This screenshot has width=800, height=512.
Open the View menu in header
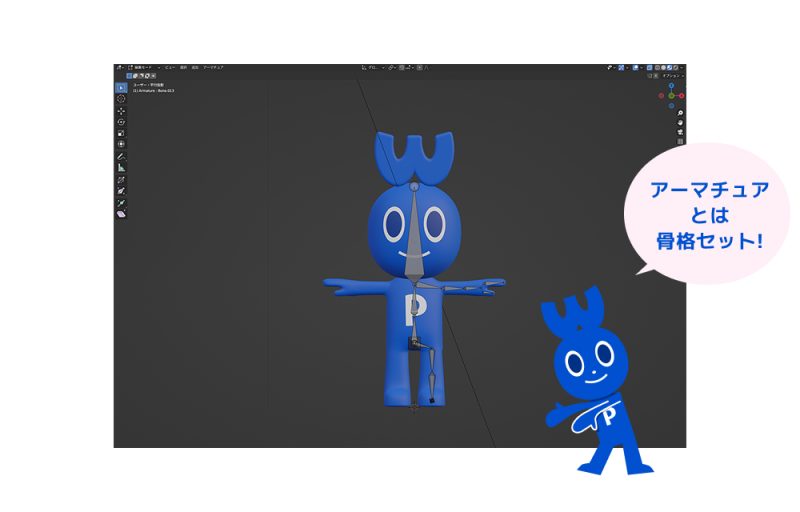pyautogui.click(x=170, y=67)
